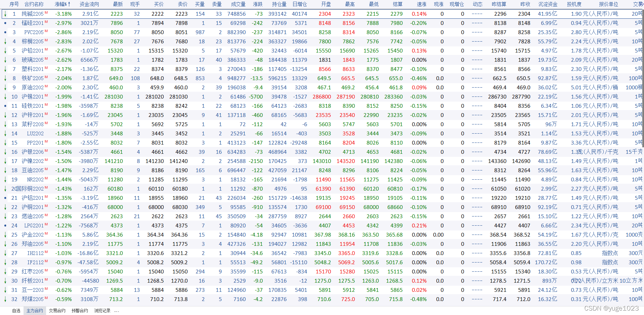The width and height of the screenshot is (644, 315).
Task: Select the 郑煤2205 contract
Action: click(33, 299)
